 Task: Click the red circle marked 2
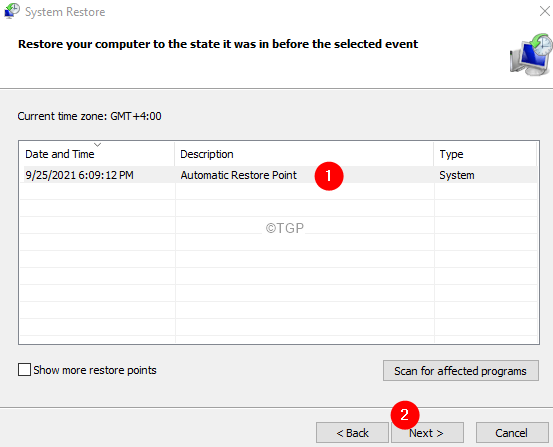click(405, 415)
